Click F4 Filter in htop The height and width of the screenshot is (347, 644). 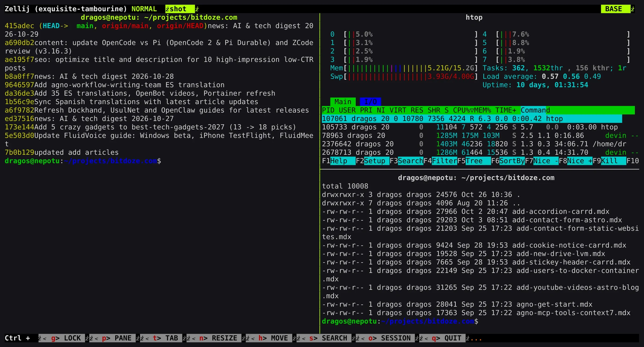[x=440, y=161]
